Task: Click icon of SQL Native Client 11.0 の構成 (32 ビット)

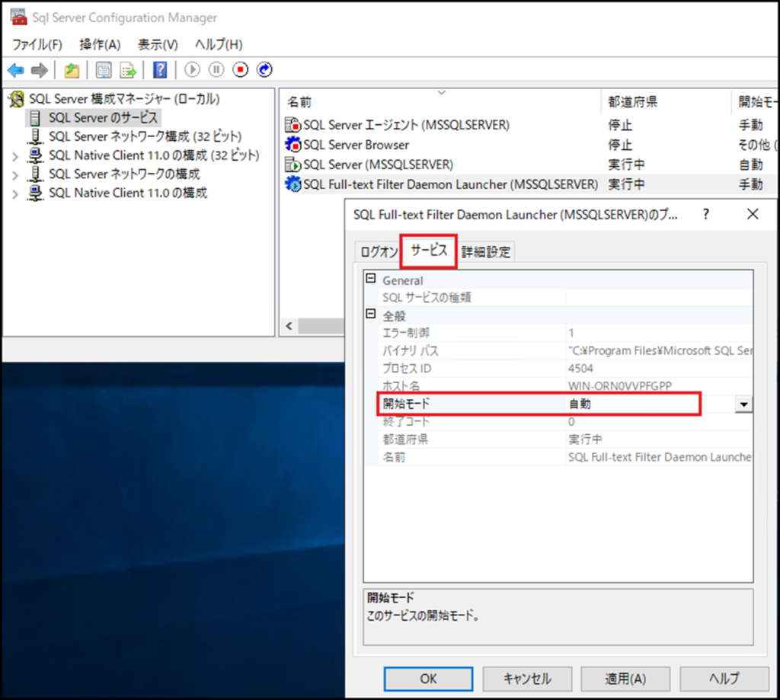Action: pyautogui.click(x=35, y=155)
